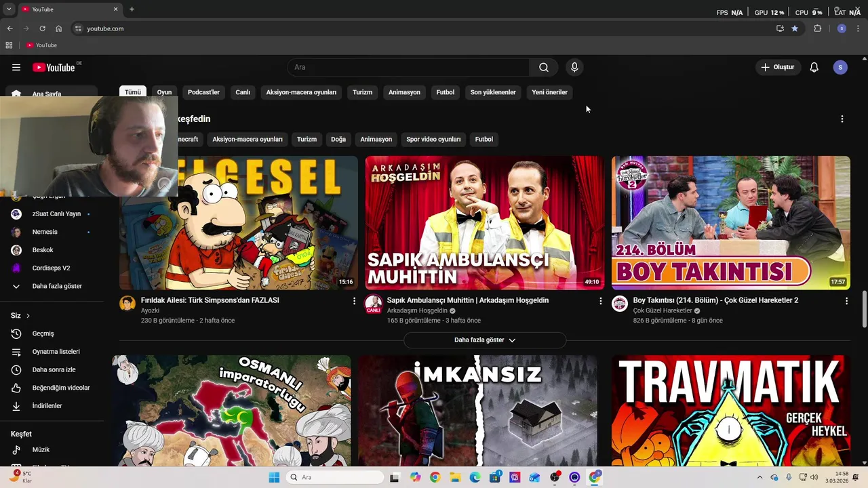The image size is (868, 488).
Task: Open Chrome three-dot menu
Action: pos(859,28)
